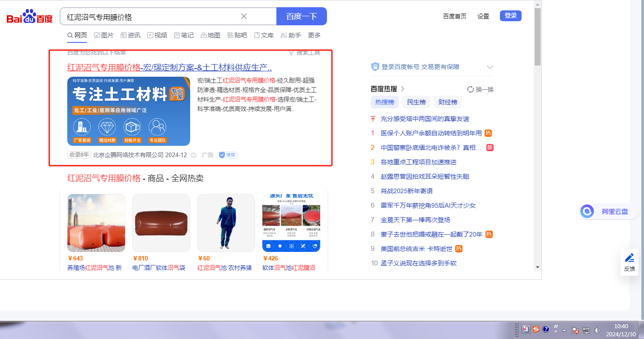
Task: Click the 反馈 feedback button
Action: pos(630,262)
